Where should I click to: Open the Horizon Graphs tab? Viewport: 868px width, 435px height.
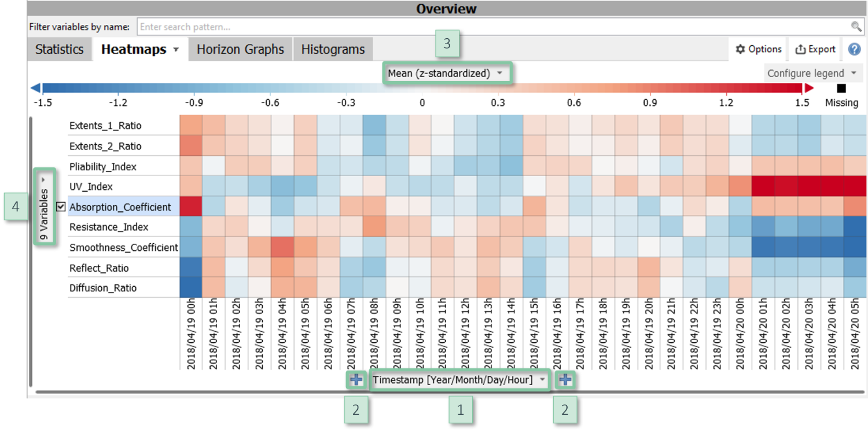tap(240, 50)
